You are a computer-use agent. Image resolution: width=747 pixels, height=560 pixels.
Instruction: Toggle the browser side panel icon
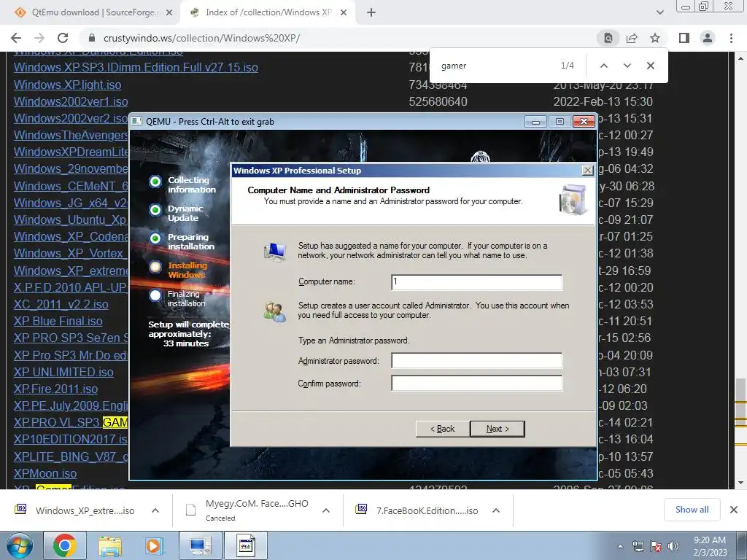tap(684, 38)
